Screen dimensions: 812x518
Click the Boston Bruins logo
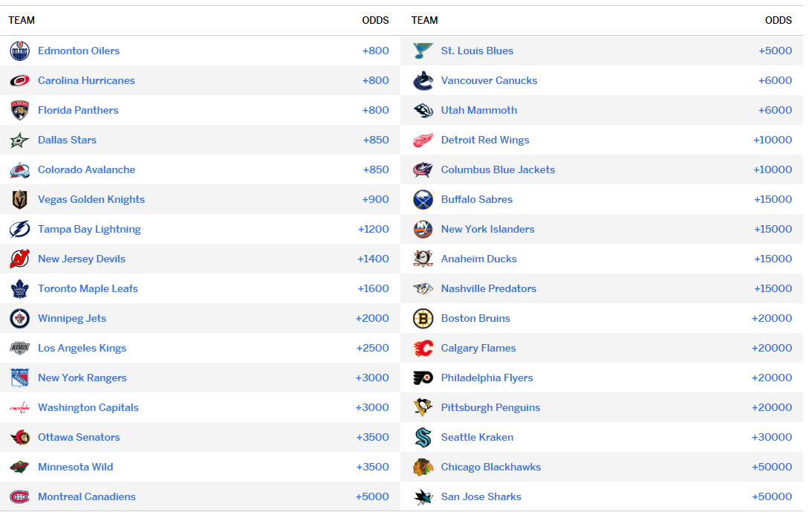pyautogui.click(x=423, y=319)
